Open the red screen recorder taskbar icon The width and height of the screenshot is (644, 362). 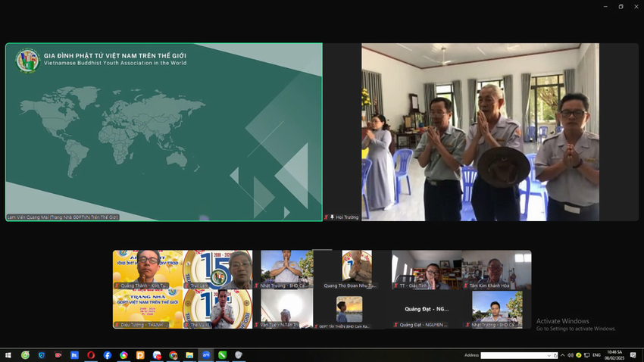(x=58, y=355)
